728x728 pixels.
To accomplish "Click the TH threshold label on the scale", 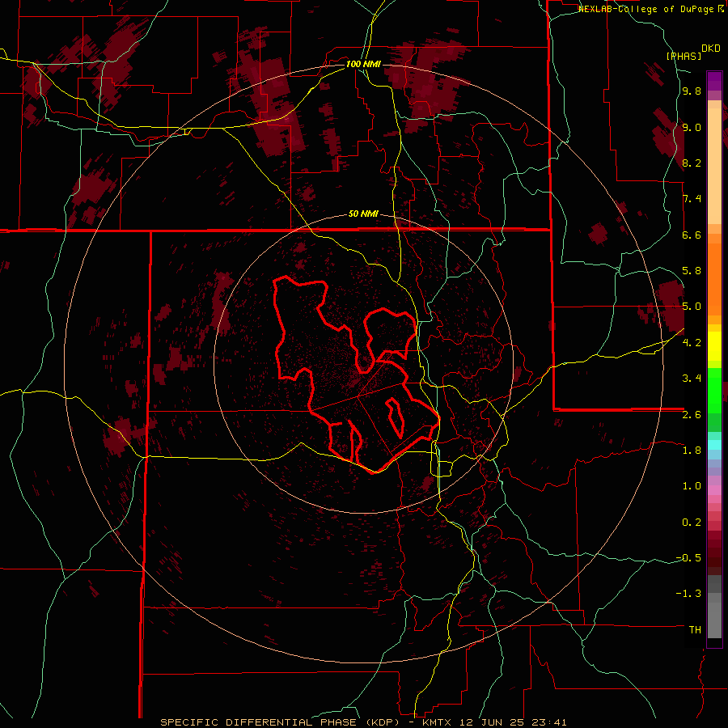I will point(695,629).
